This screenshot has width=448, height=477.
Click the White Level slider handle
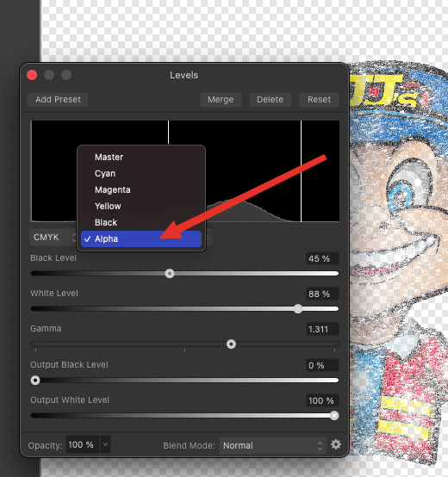[x=298, y=309]
